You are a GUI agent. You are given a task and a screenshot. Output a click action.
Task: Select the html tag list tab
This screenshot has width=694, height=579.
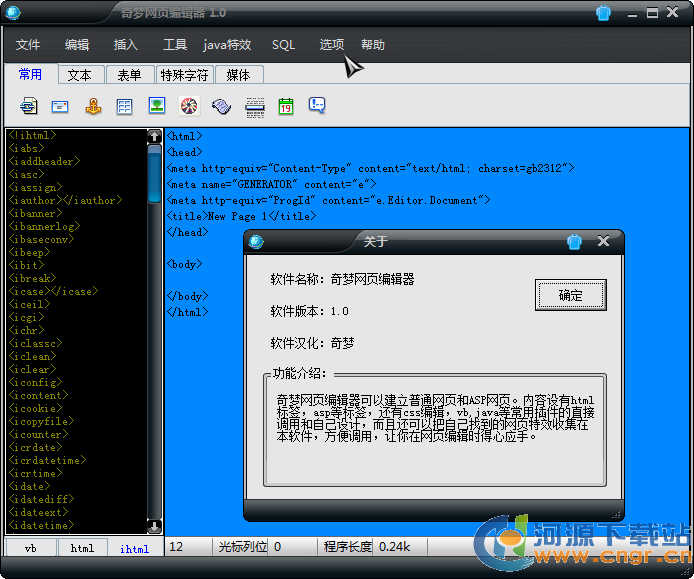point(82,548)
